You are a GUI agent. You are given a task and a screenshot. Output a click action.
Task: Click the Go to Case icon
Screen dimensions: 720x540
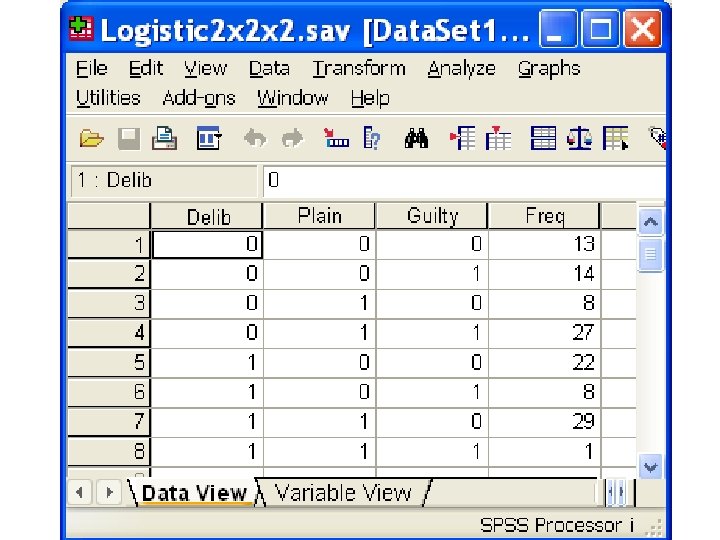336,138
